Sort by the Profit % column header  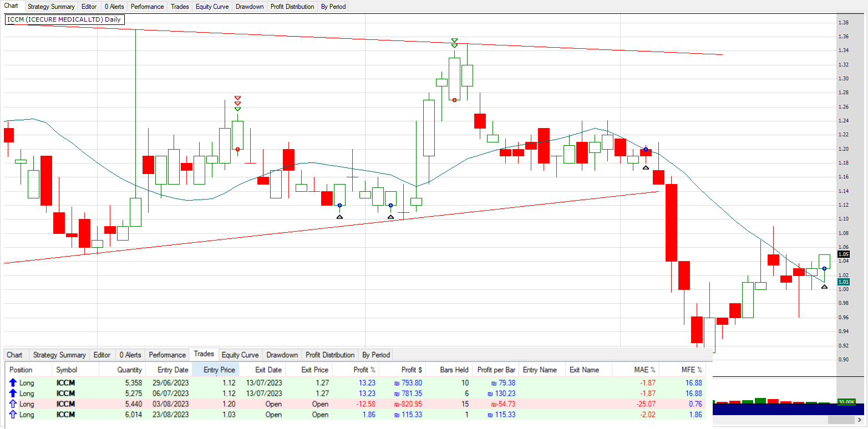[355, 370]
